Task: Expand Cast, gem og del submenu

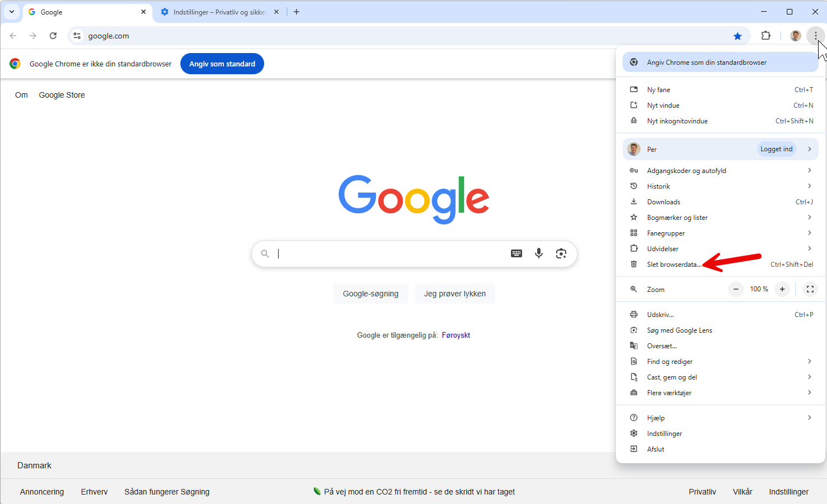Action: [720, 377]
